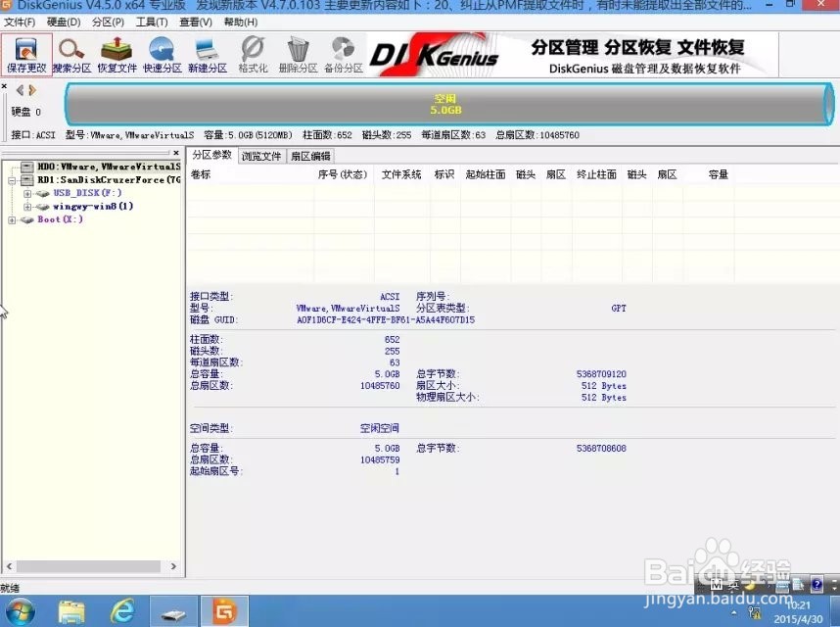840x627 pixels.
Task: Open Backup Partition (备份分区) tool
Action: pos(344,55)
